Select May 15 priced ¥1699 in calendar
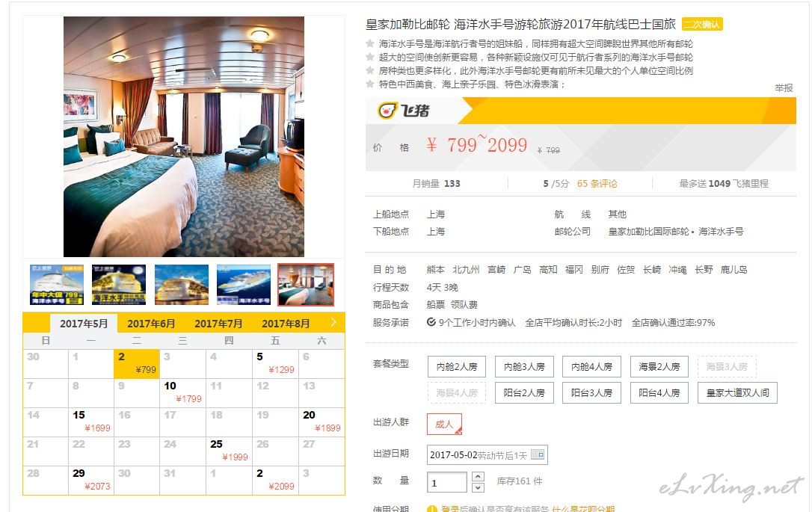The width and height of the screenshot is (812, 512). tap(91, 422)
